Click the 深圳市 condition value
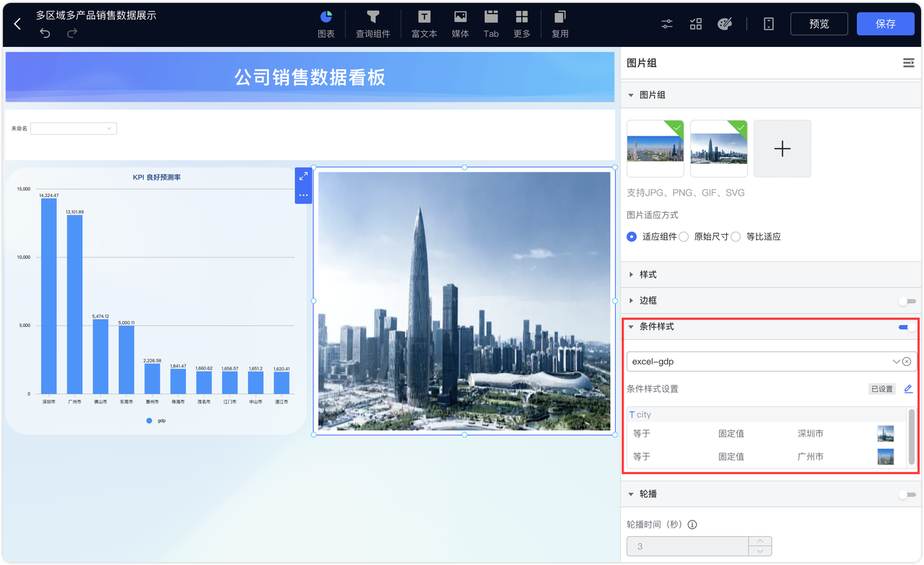924x565 pixels. pyautogui.click(x=811, y=434)
